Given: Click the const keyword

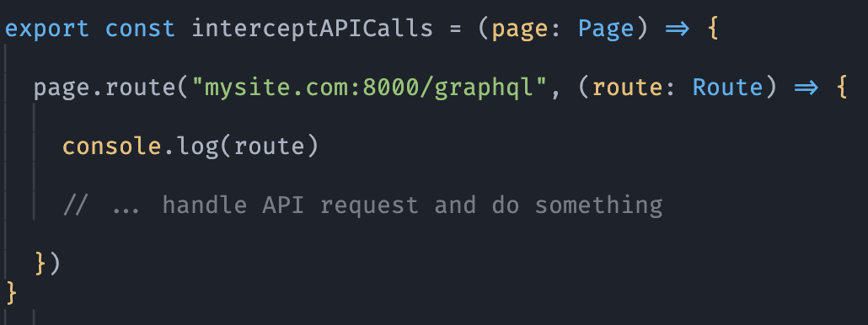Looking at the screenshot, I should tap(140, 29).
